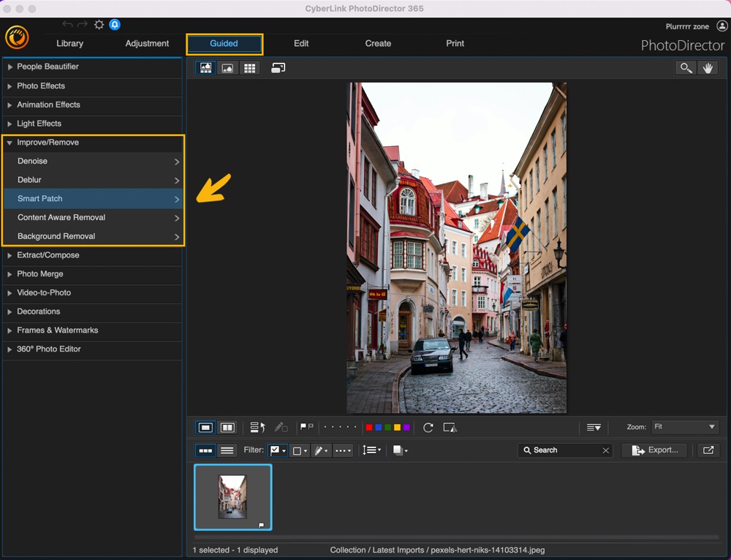Image resolution: width=731 pixels, height=560 pixels.
Task: Apply the blue color label
Action: coord(379,427)
